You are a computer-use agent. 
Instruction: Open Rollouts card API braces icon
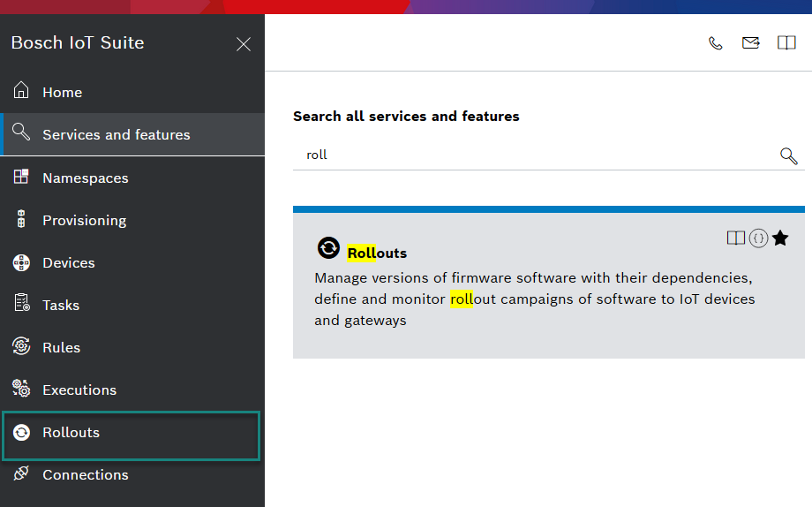pyautogui.click(x=759, y=238)
